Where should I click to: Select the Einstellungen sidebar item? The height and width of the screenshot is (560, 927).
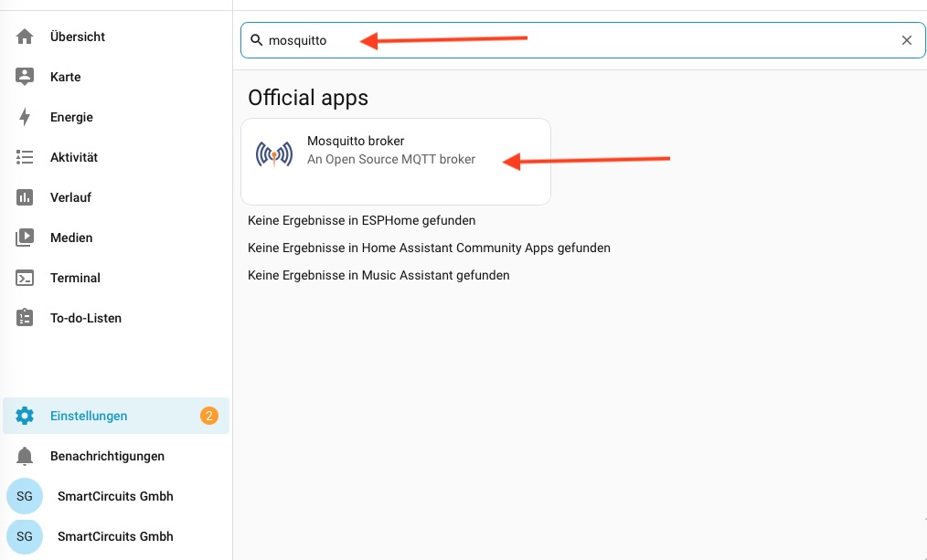[116, 416]
